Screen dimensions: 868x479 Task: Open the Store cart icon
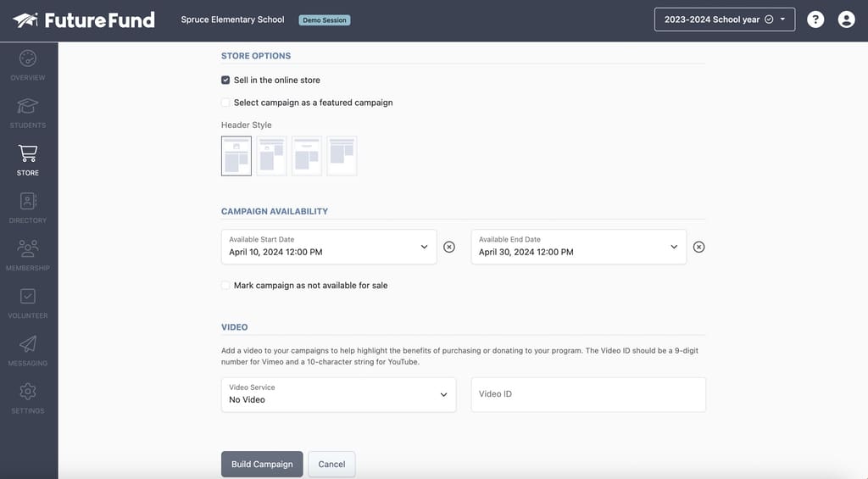(x=28, y=153)
